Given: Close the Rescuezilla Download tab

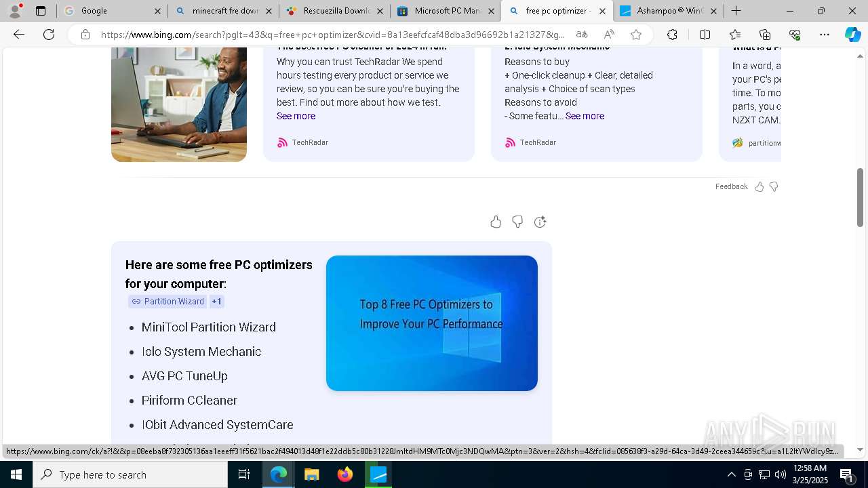Looking at the screenshot, I should click(380, 11).
